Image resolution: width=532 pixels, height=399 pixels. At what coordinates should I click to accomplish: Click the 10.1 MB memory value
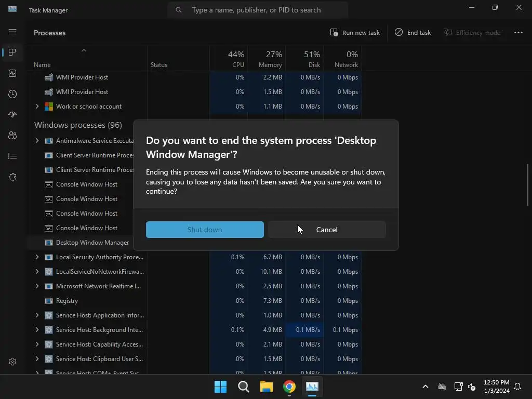click(x=271, y=271)
